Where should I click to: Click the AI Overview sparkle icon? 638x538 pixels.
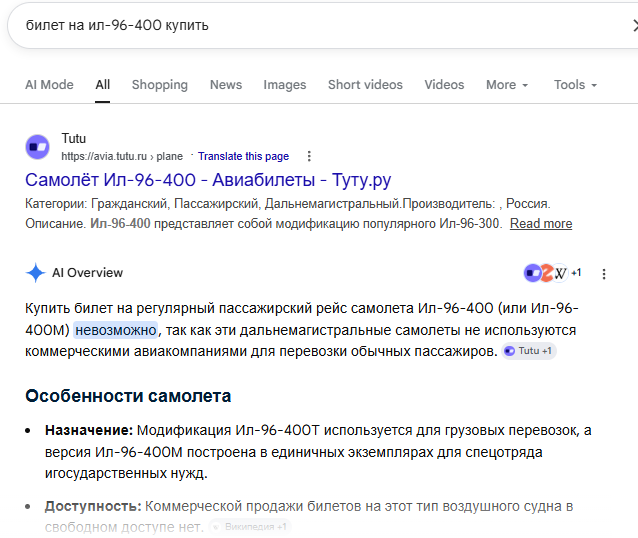pyautogui.click(x=35, y=273)
